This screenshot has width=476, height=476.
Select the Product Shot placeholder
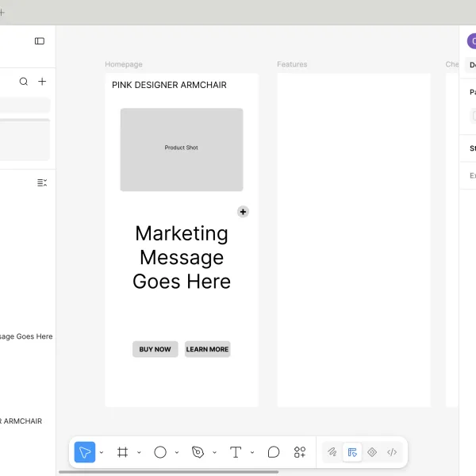[x=182, y=150]
